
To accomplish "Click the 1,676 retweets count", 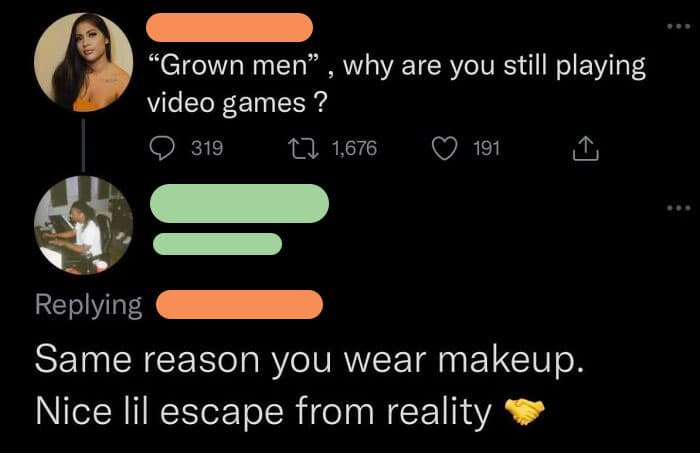I will 354,148.
